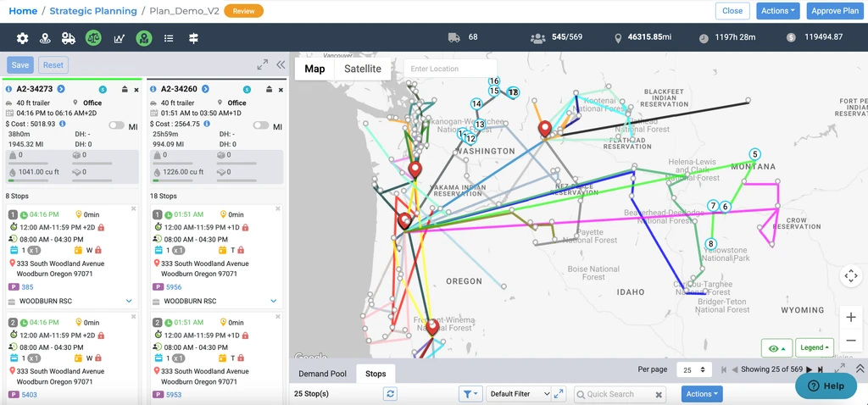Toggle the MI switch for route A2-34273
The image size is (868, 405).
[116, 125]
